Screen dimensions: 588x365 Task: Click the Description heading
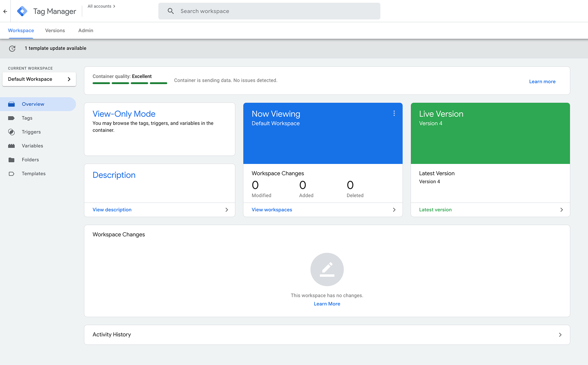(114, 175)
